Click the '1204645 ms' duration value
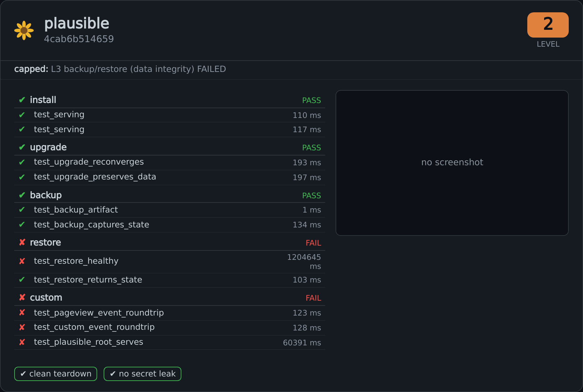This screenshot has width=583, height=392. tap(304, 262)
